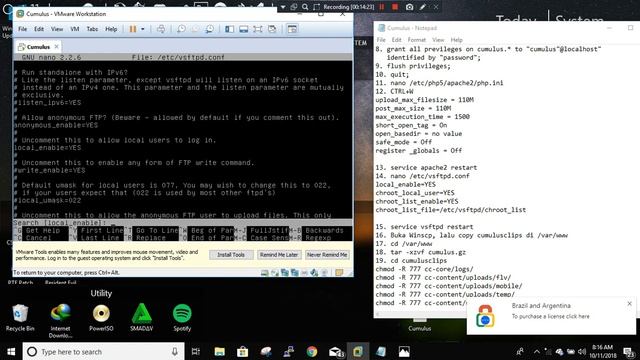Click line '15. service vsftpd restart' in Notepad

pos(424,227)
